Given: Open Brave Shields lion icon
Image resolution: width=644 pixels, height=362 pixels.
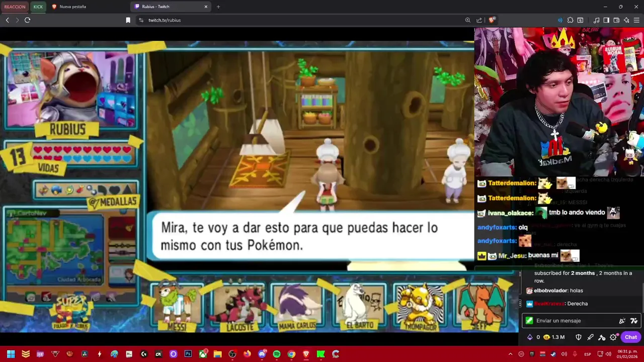Looking at the screenshot, I should (x=492, y=20).
